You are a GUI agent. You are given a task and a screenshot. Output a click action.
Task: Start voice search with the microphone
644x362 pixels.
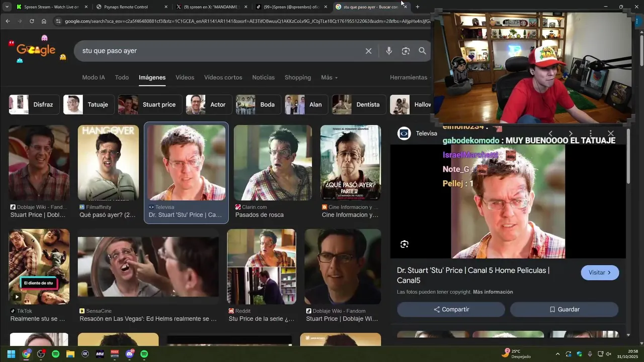[x=389, y=51]
